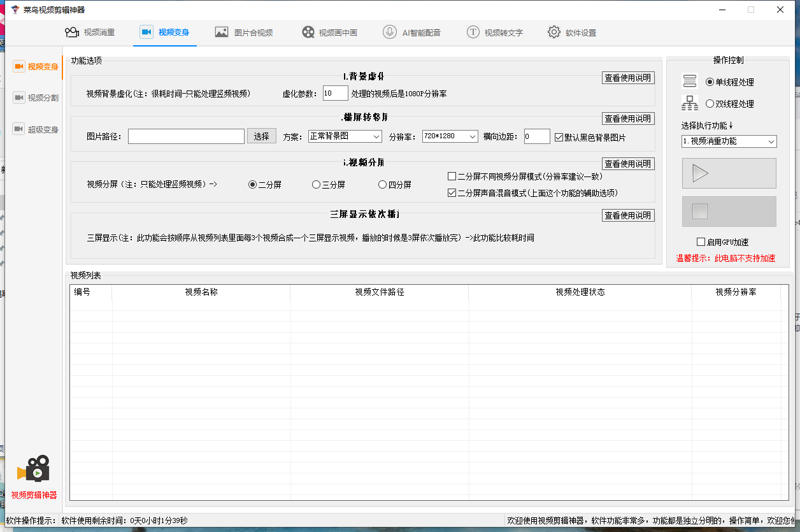
Task: Uncheck 默认黑色背景图片 checkbox
Action: pyautogui.click(x=559, y=137)
